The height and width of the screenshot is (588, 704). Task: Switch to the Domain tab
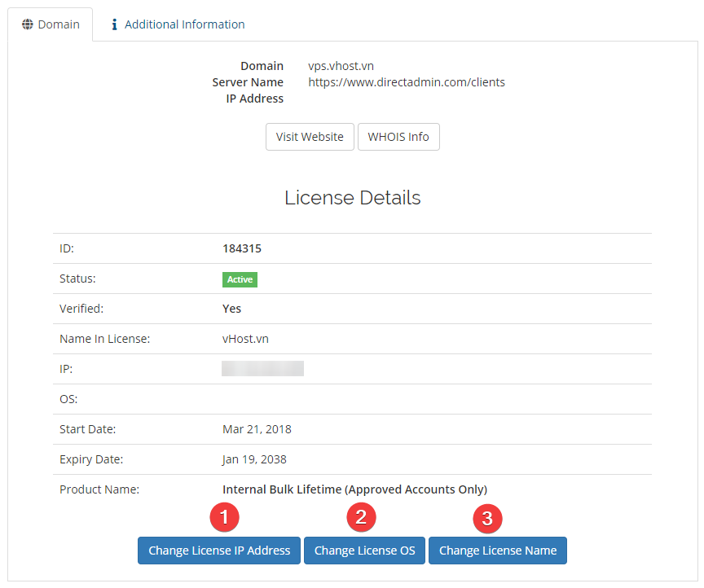pyautogui.click(x=51, y=24)
